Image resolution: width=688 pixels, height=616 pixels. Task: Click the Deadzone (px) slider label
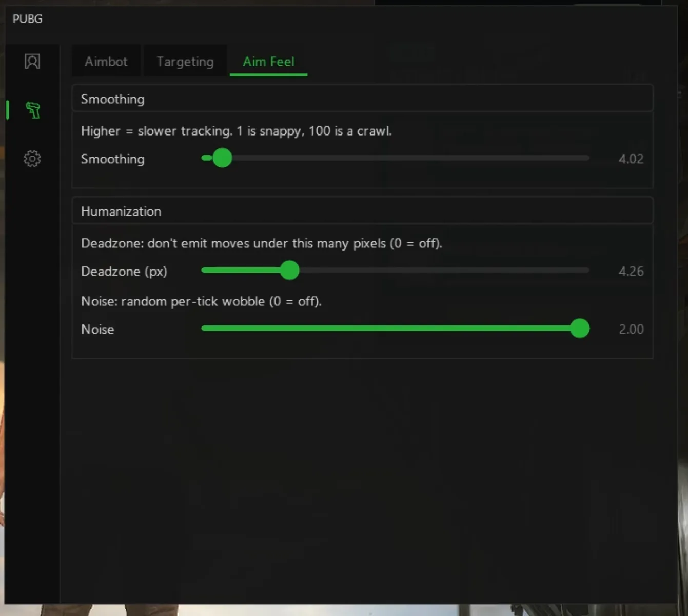pyautogui.click(x=124, y=271)
